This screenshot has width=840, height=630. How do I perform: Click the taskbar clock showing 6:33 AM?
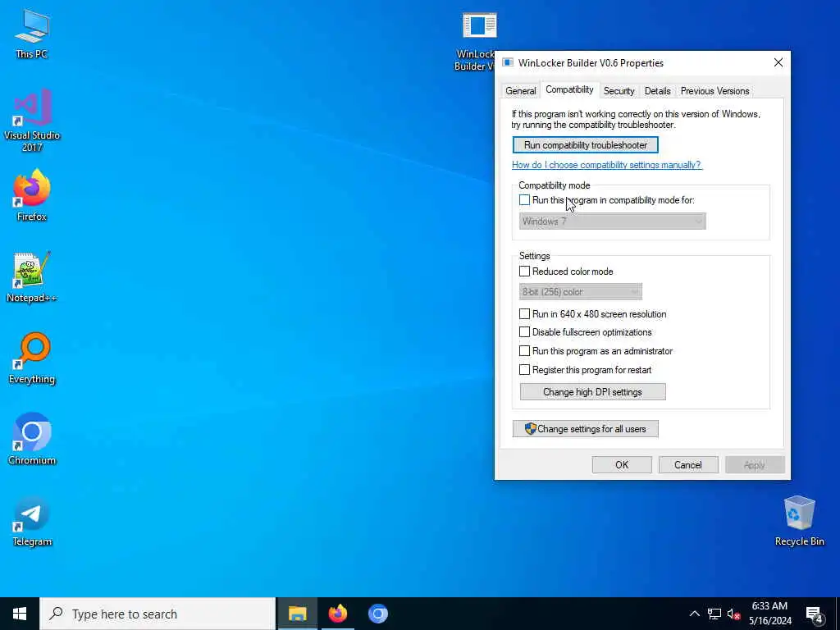point(769,614)
